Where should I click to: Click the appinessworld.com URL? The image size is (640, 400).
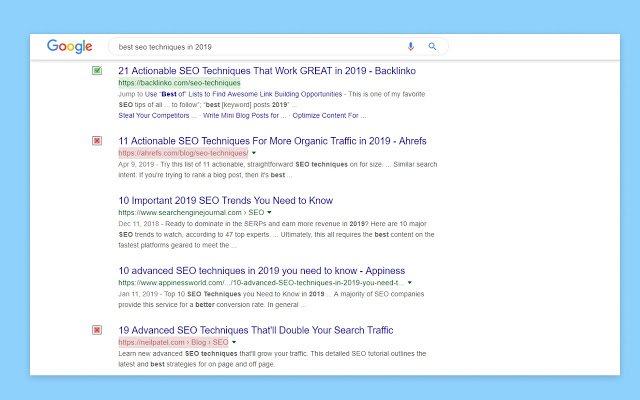(x=261, y=282)
